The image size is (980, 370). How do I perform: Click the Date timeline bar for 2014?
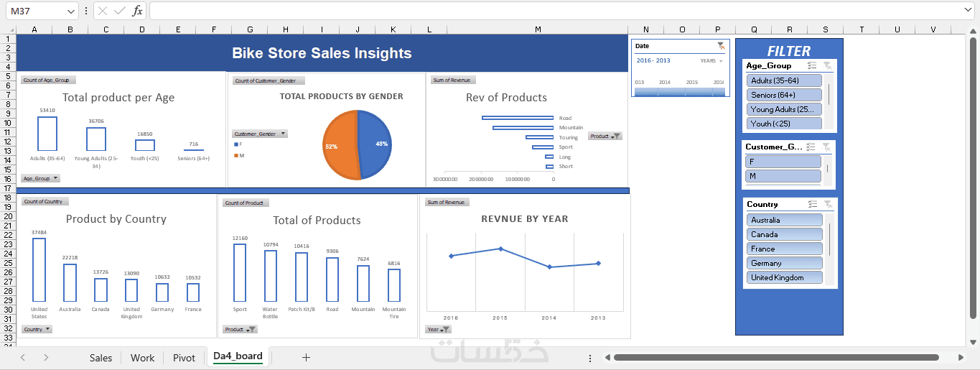click(x=665, y=92)
